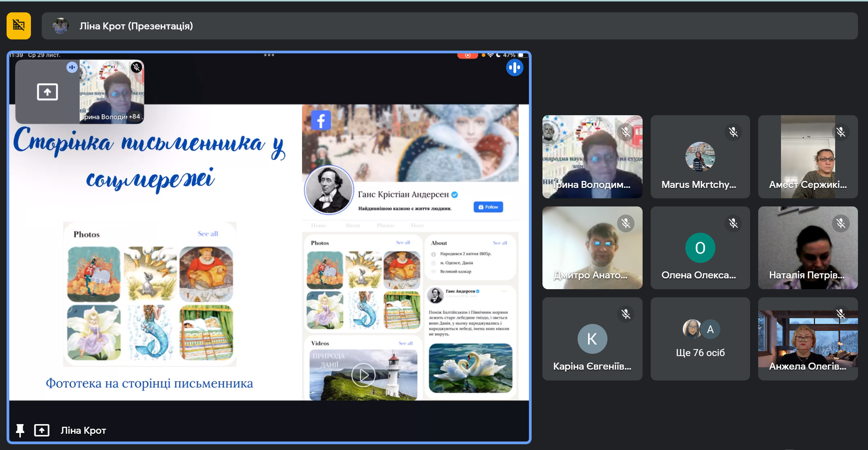This screenshot has height=450, width=868.
Task: Click the ugly duckling photo in large gallery
Action: pos(150,274)
